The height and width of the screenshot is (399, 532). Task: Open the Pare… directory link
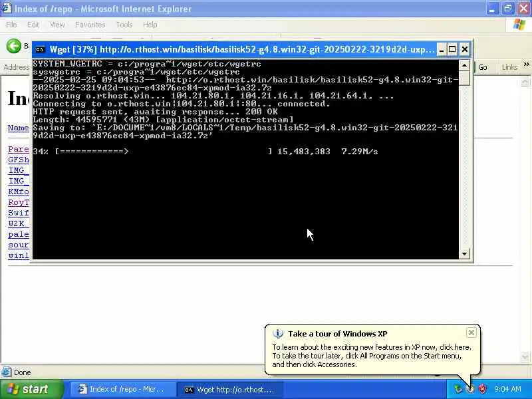[x=19, y=149]
